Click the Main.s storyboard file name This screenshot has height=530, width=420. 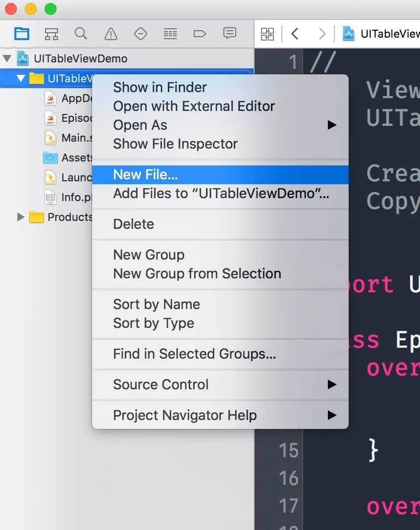77,138
